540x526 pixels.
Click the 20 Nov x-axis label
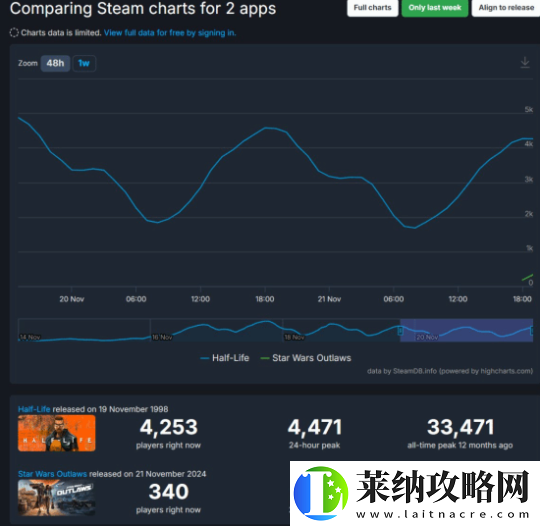(72, 299)
